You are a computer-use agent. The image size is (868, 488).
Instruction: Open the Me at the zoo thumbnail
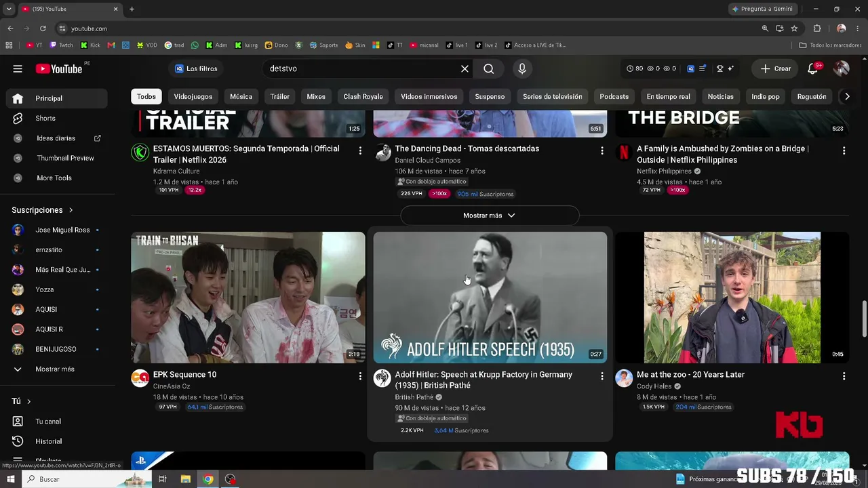point(732,298)
